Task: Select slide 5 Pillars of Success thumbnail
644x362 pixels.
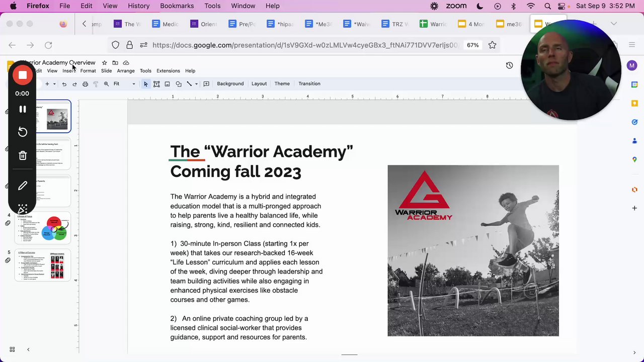Action: (43, 265)
